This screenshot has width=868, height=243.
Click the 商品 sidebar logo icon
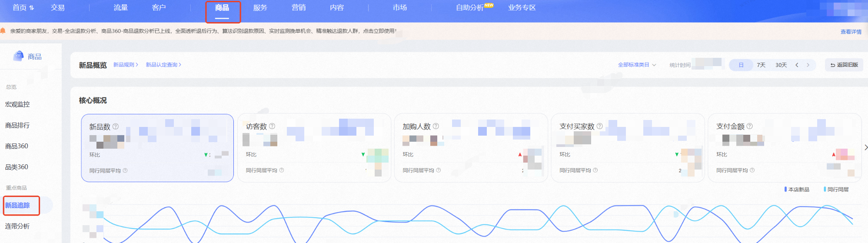pos(19,56)
